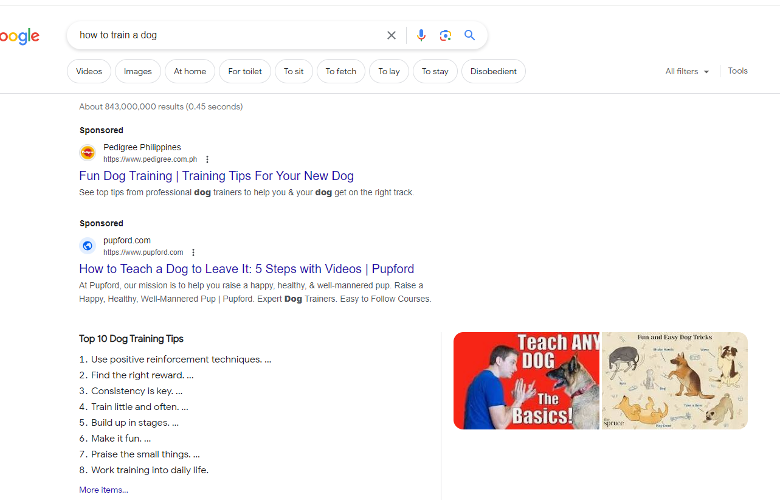Click the https://www.pupford.com URL
The image size is (780, 500).
coord(143,252)
